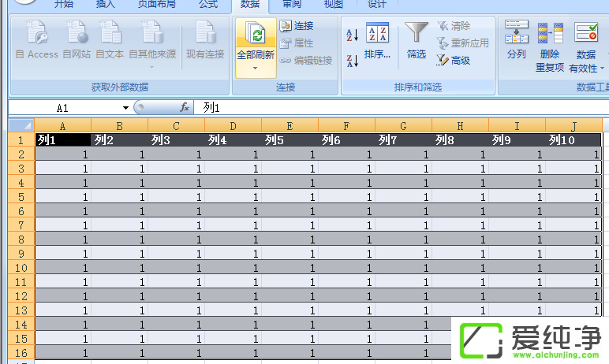Select row 5 header
Screen dimensions: 609x364
pyautogui.click(x=21, y=197)
